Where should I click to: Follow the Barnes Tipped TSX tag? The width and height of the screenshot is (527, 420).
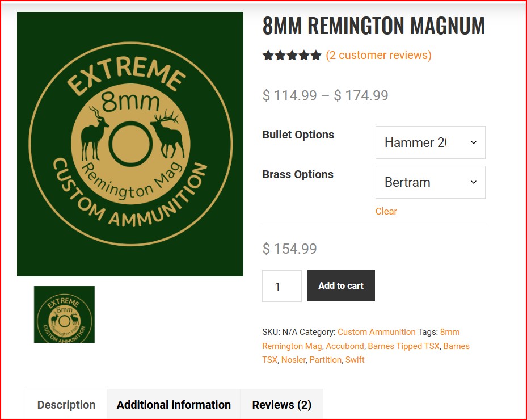click(x=403, y=346)
